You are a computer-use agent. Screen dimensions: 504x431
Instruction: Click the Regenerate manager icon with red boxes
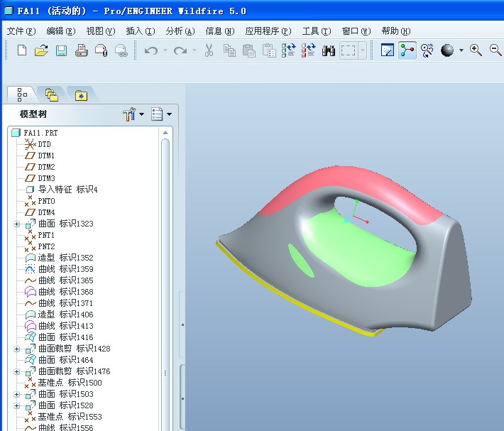click(308, 50)
